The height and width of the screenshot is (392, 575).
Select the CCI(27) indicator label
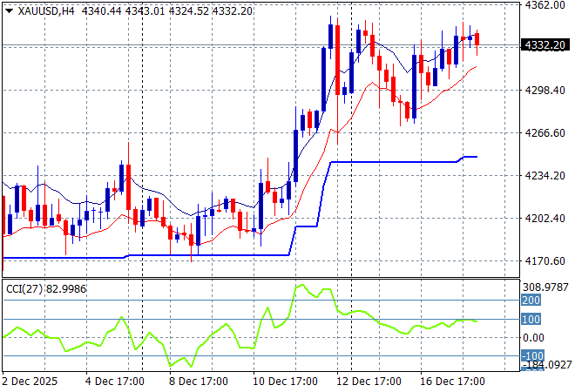click(x=23, y=287)
